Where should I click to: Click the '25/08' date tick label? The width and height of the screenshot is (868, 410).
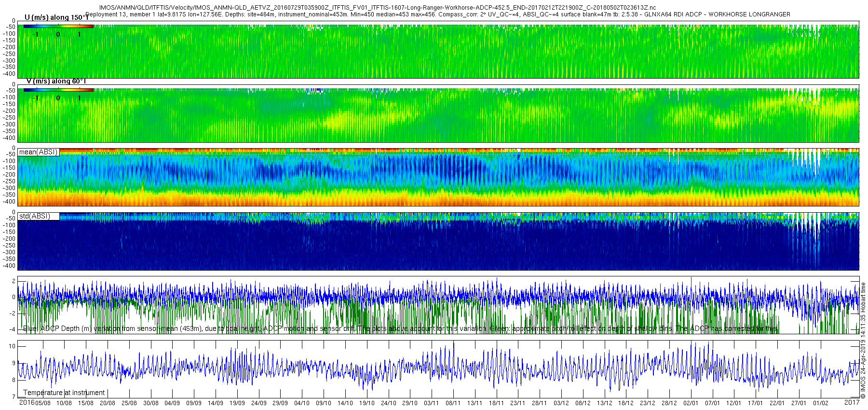[x=129, y=403]
